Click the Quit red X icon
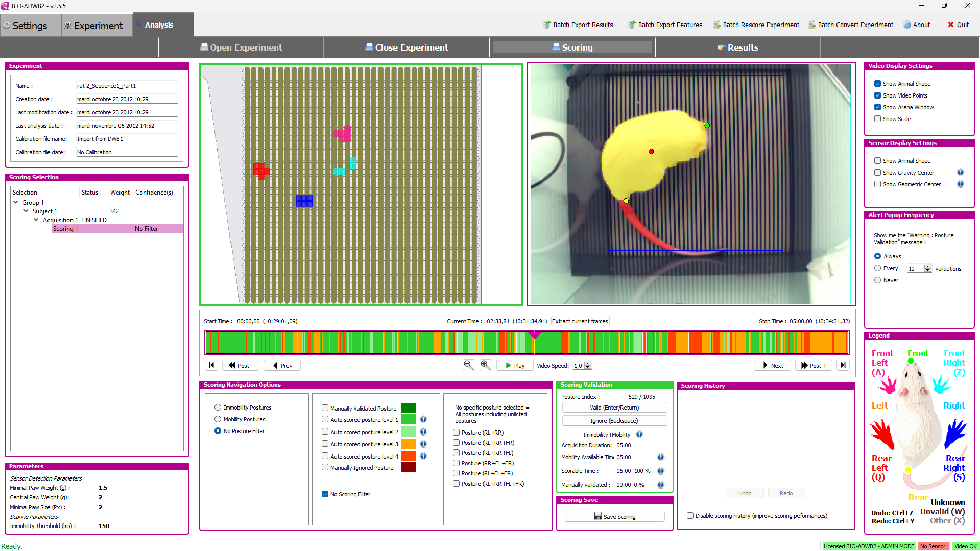 (951, 25)
